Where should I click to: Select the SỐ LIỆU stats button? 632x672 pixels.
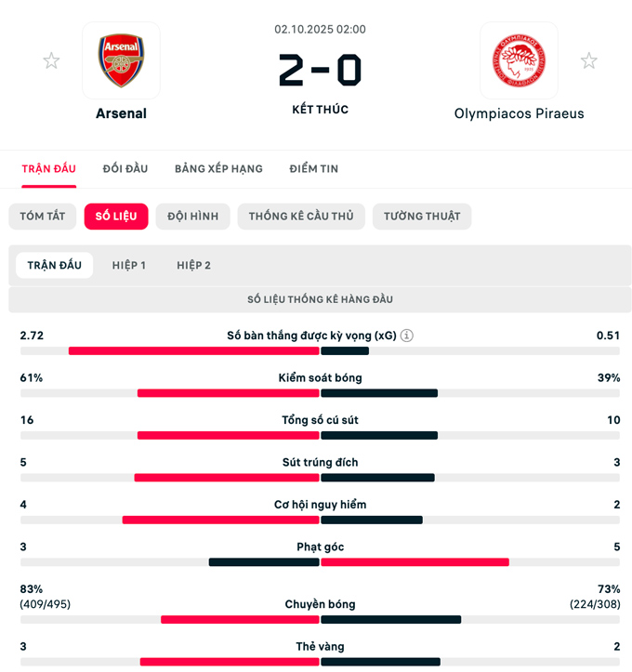coord(116,217)
